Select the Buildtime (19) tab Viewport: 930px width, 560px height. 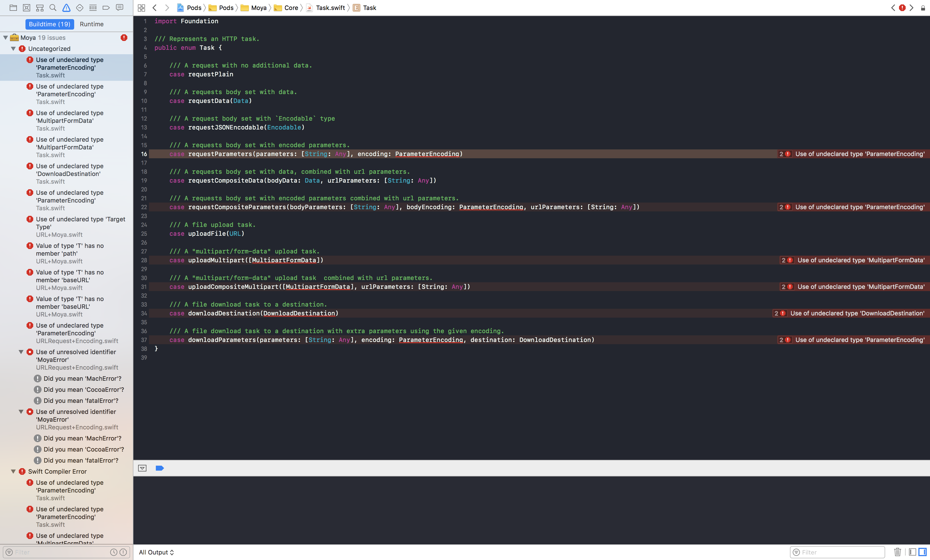coord(50,24)
